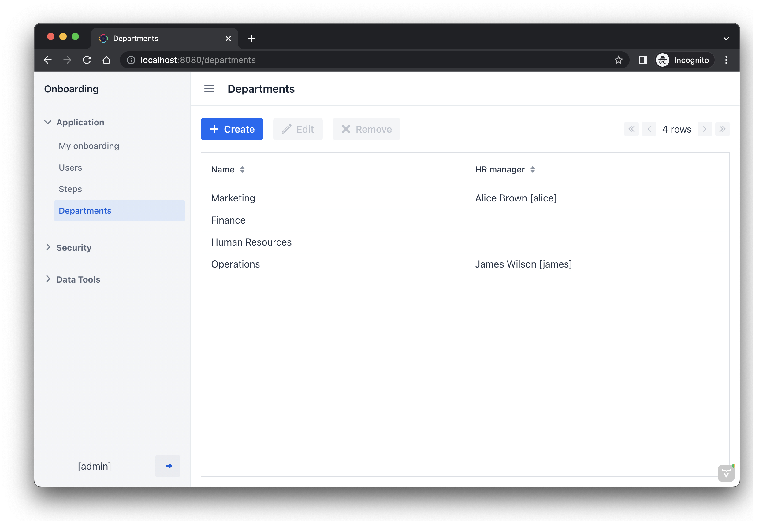Click the Vaadin dev tools icon
The image size is (774, 532).
tap(726, 473)
